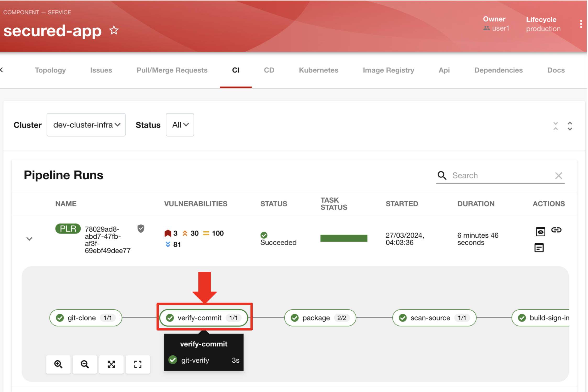Collapse all pipeline run rows
The image size is (588, 392).
click(556, 126)
